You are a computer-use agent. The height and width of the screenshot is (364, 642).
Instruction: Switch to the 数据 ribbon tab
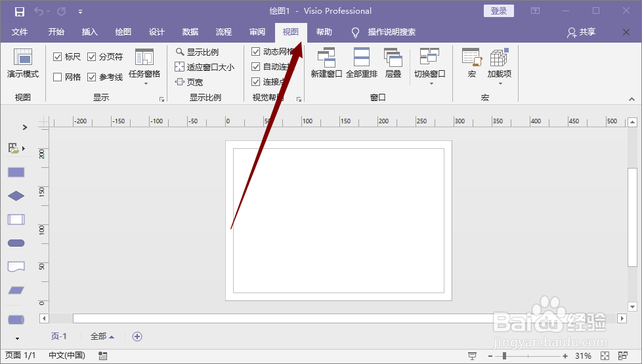tap(190, 32)
